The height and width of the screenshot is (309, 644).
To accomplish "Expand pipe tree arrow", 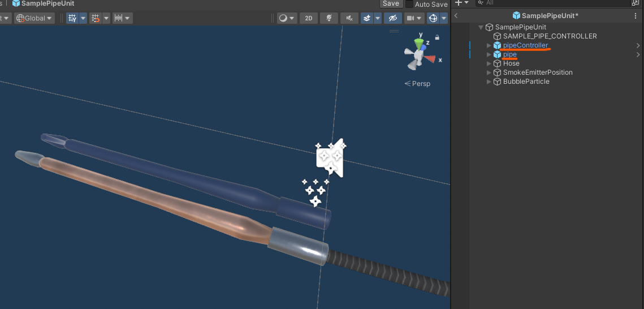I will (489, 54).
